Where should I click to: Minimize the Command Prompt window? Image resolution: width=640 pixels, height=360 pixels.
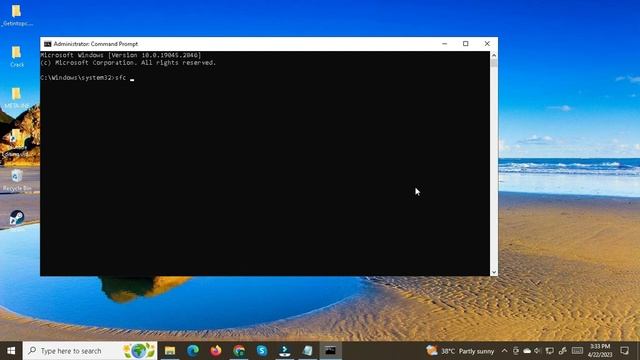444,44
